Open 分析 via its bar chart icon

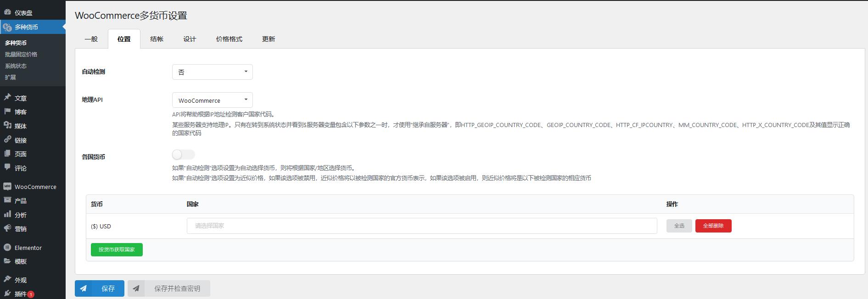click(7, 214)
